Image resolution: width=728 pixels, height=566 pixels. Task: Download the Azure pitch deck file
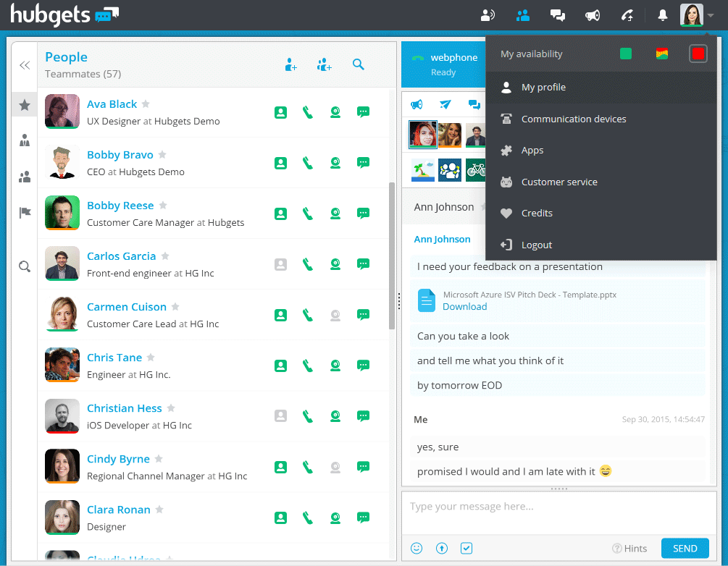(x=464, y=306)
